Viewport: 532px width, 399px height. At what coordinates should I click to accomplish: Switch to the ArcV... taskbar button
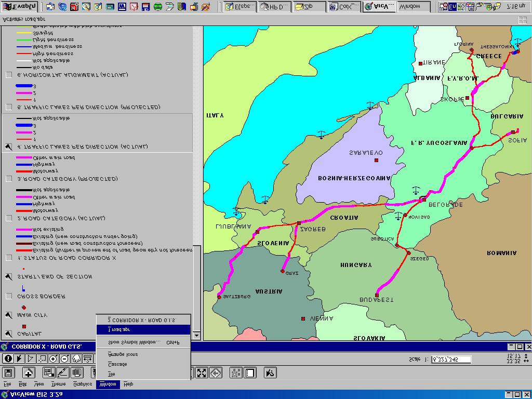coord(379,6)
